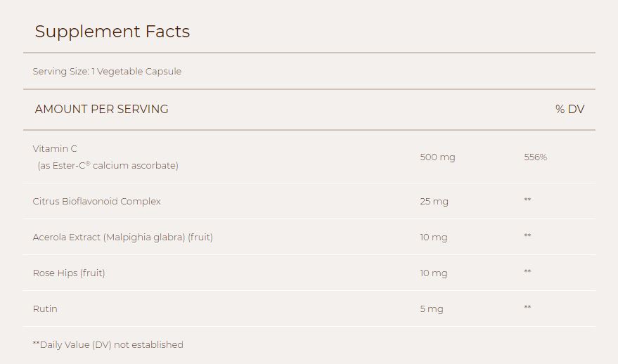Click Citrus Bioflavonoid Complex row label
Screen dimensions: 618x364
(97, 202)
